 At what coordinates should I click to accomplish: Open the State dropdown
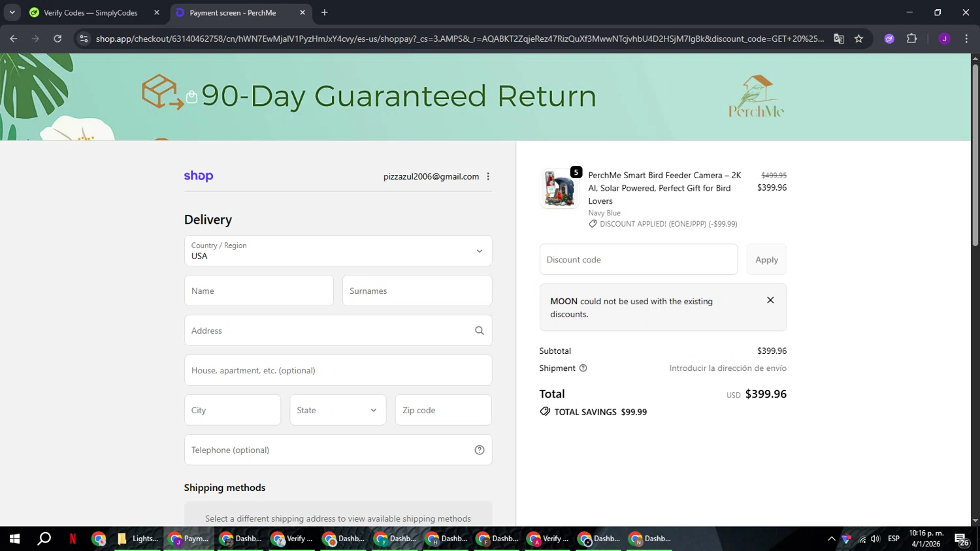(x=338, y=410)
